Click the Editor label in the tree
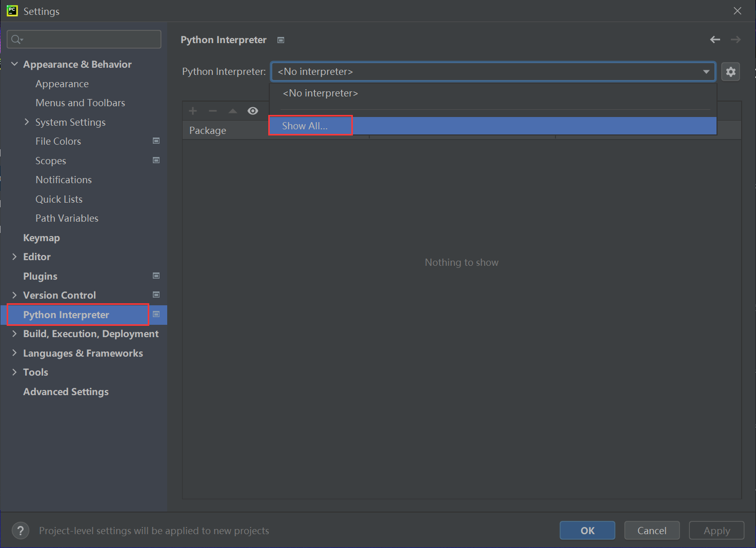Image resolution: width=756 pixels, height=548 pixels. 37,257
